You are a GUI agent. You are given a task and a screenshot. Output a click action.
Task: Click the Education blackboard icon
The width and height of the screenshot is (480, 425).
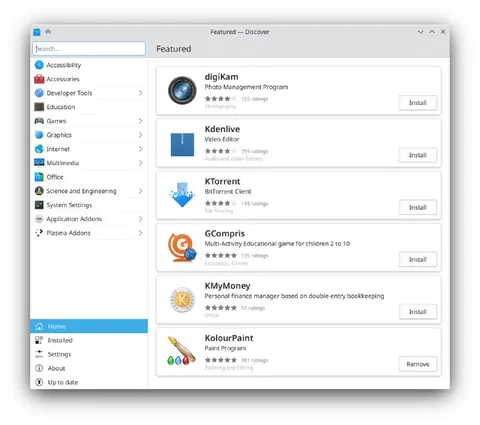[x=39, y=107]
